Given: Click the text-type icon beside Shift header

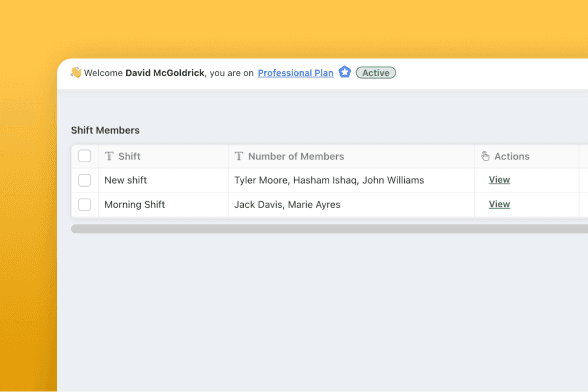Looking at the screenshot, I should pyautogui.click(x=109, y=156).
